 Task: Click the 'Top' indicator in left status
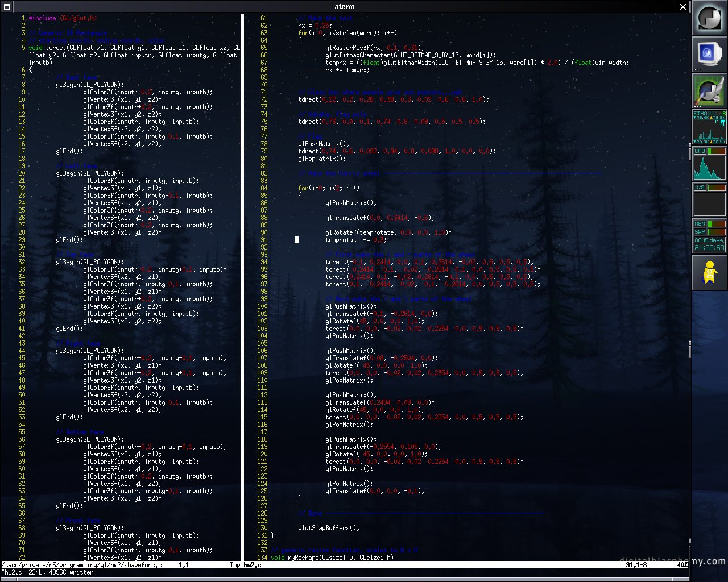(235, 565)
